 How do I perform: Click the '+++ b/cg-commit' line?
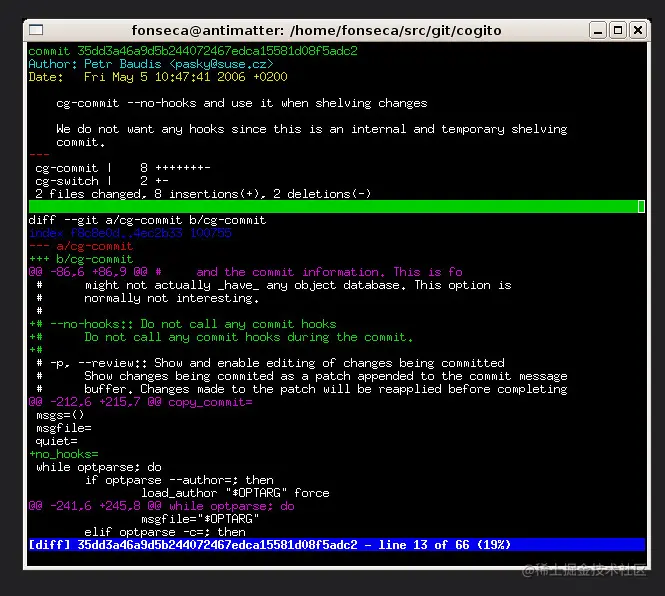point(81,259)
